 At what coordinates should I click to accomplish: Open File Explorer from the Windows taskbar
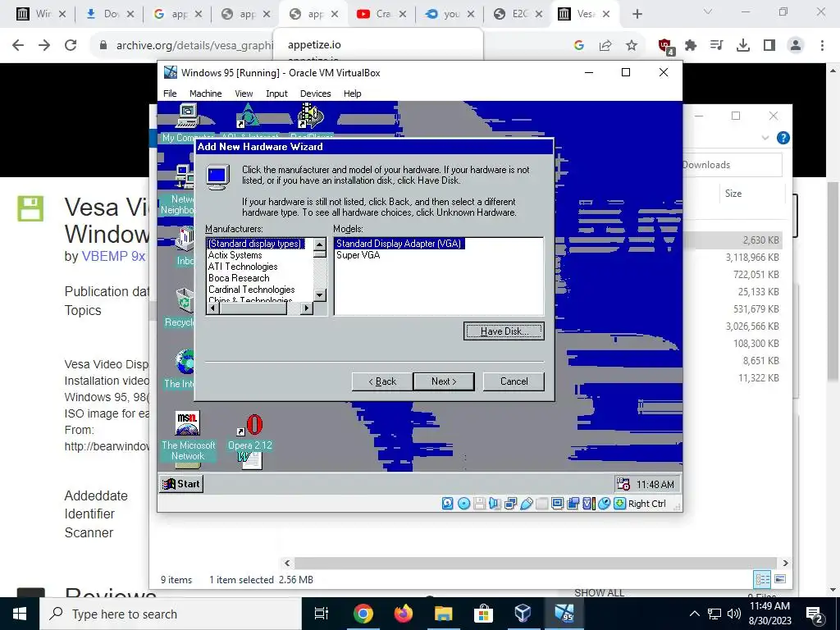tap(444, 614)
